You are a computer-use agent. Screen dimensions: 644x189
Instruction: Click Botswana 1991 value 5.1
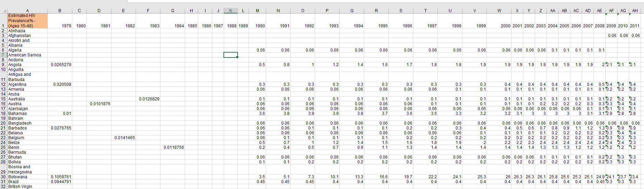[x=278, y=177]
